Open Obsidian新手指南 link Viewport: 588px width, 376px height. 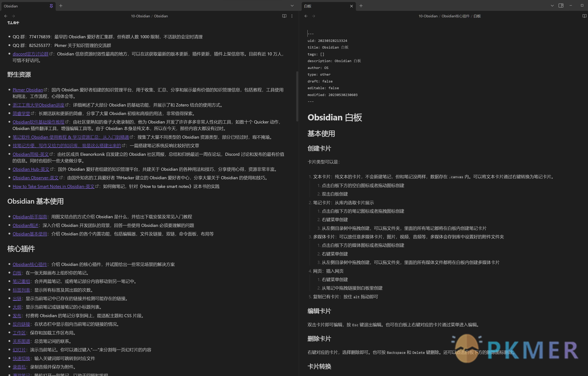(30, 217)
